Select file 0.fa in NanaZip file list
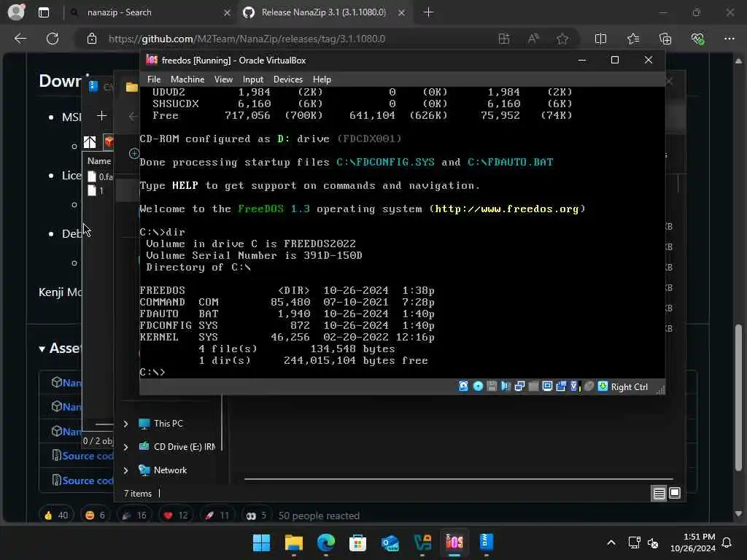Image resolution: width=747 pixels, height=560 pixels. (100, 176)
